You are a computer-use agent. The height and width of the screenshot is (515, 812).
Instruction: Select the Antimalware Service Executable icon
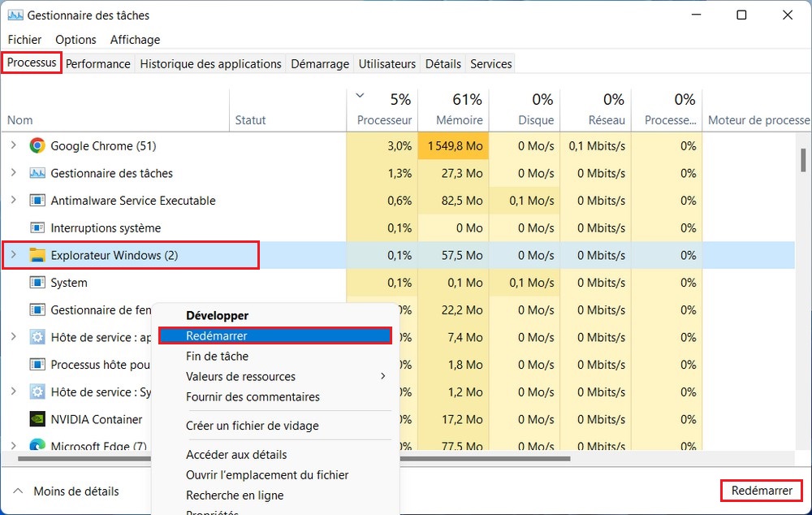click(37, 201)
